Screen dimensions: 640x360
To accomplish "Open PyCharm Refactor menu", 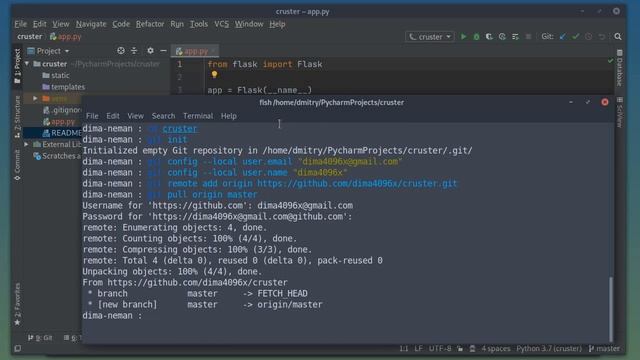I will [150, 24].
